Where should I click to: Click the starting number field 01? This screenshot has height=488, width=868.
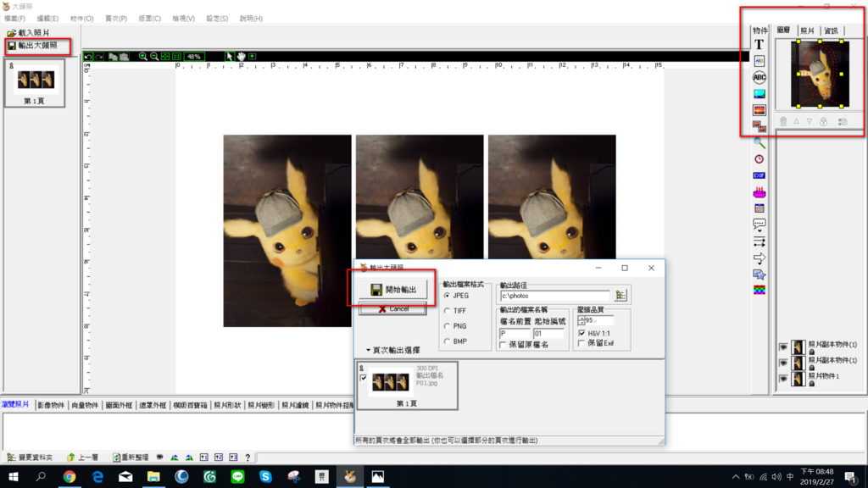[x=548, y=334]
